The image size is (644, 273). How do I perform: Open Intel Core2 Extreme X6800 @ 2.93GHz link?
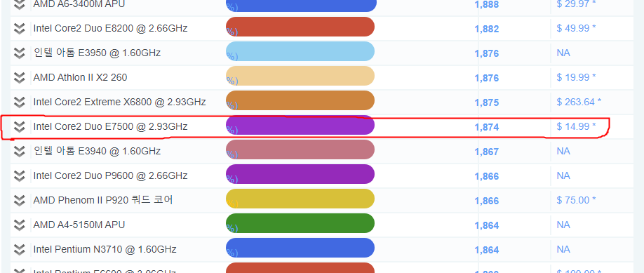point(119,102)
